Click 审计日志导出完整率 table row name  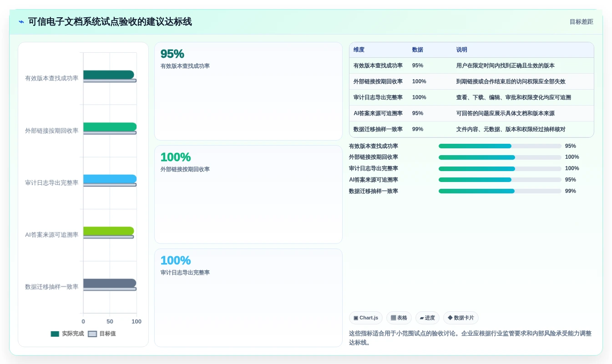tap(378, 97)
